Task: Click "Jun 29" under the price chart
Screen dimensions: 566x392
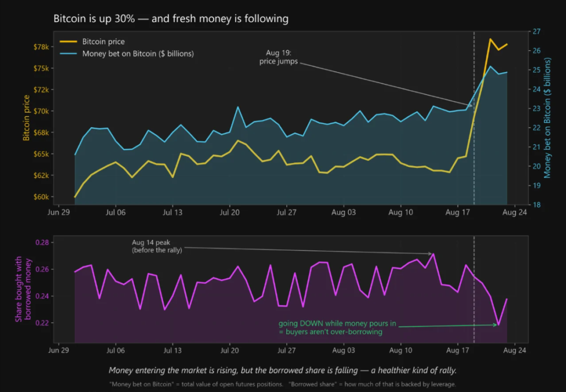Action: pyautogui.click(x=59, y=212)
